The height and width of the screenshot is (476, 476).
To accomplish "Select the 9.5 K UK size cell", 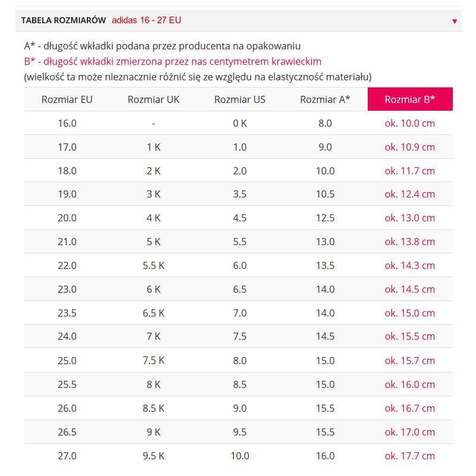I will pos(154,455).
